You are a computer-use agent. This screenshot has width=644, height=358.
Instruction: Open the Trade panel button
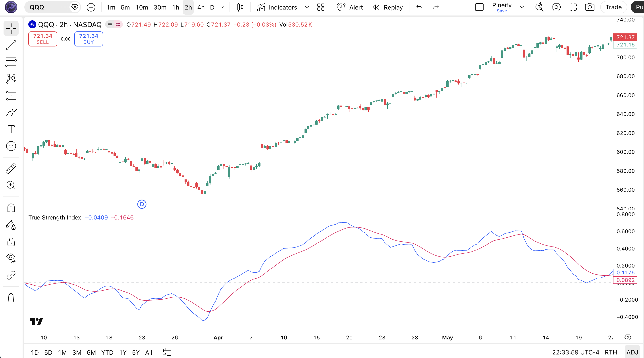tap(613, 7)
